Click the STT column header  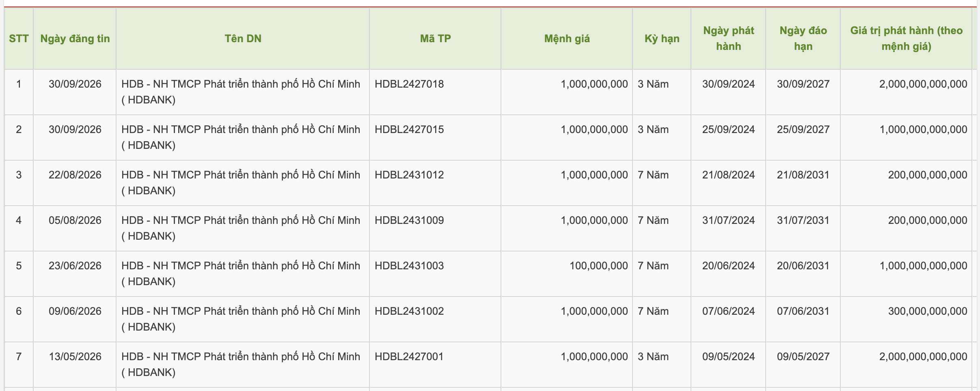[x=19, y=39]
